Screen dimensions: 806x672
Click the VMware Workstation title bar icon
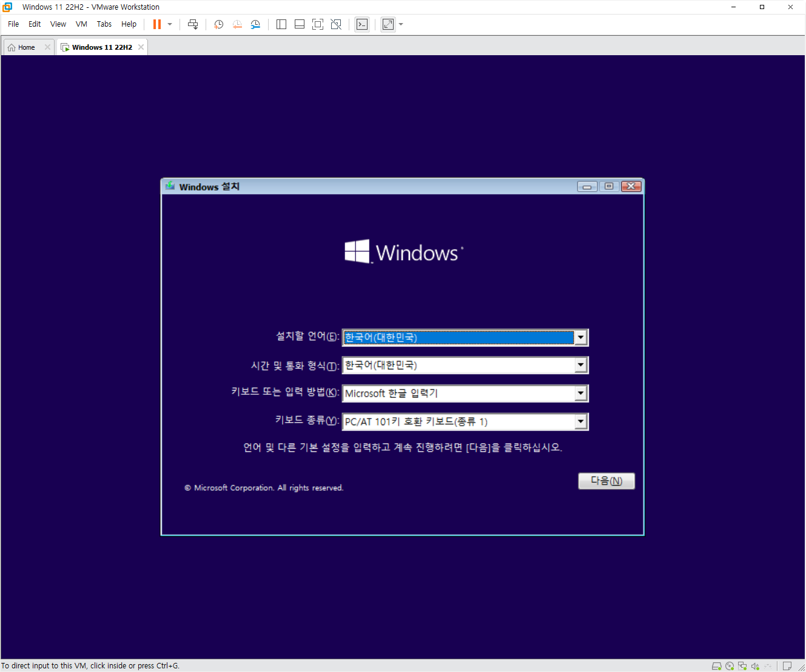[x=7, y=7]
